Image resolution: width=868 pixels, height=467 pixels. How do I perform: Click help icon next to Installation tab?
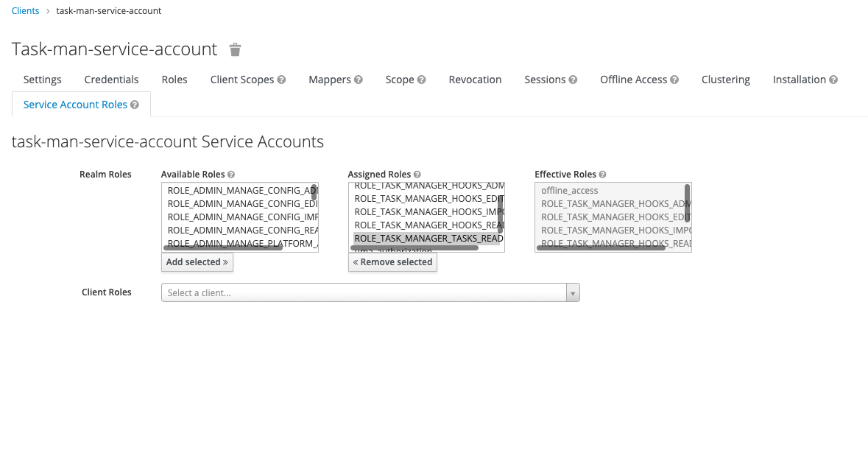tap(833, 80)
